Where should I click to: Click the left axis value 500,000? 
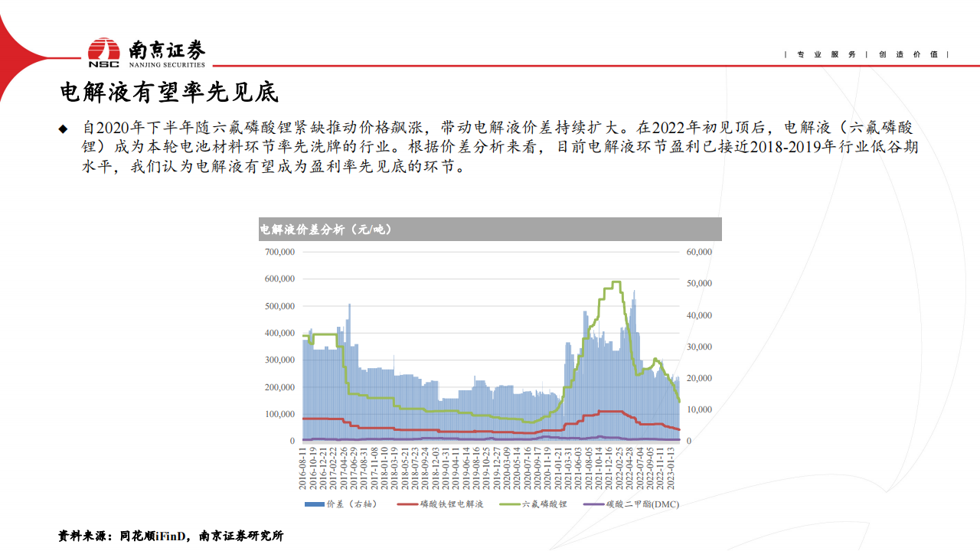point(279,306)
